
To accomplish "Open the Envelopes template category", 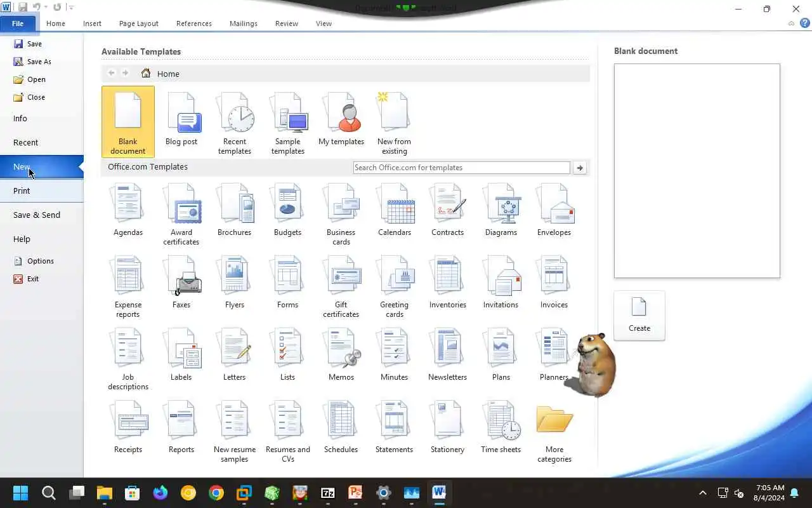I will point(554,210).
